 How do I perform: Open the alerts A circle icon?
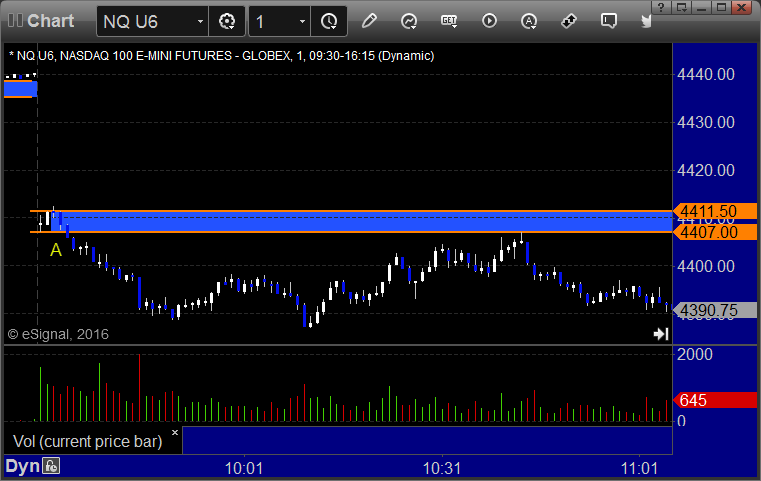pyautogui.click(x=529, y=21)
